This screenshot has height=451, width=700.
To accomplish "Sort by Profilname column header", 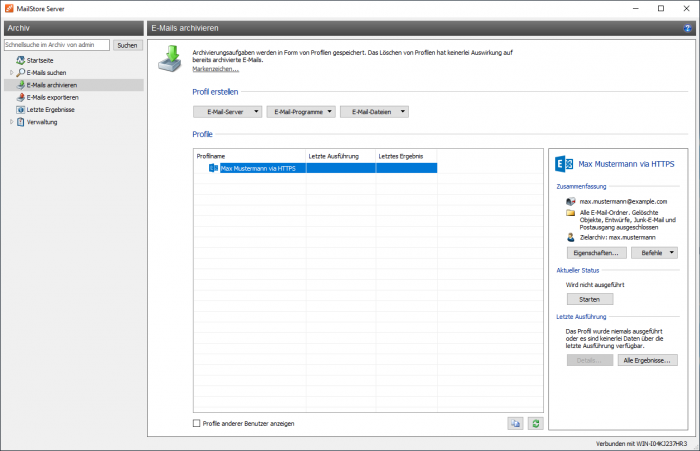I will [250, 156].
